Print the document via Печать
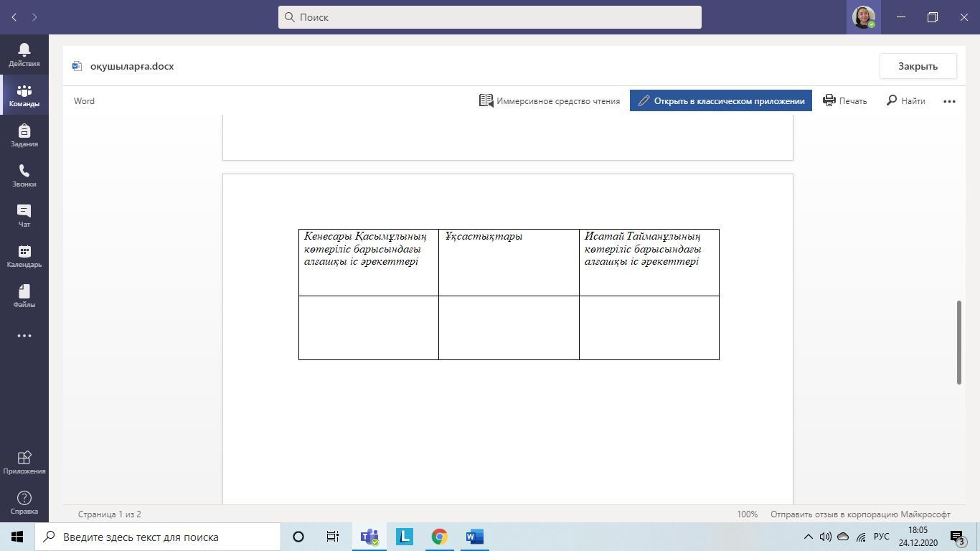Viewport: 980px width, 551px height. (845, 101)
